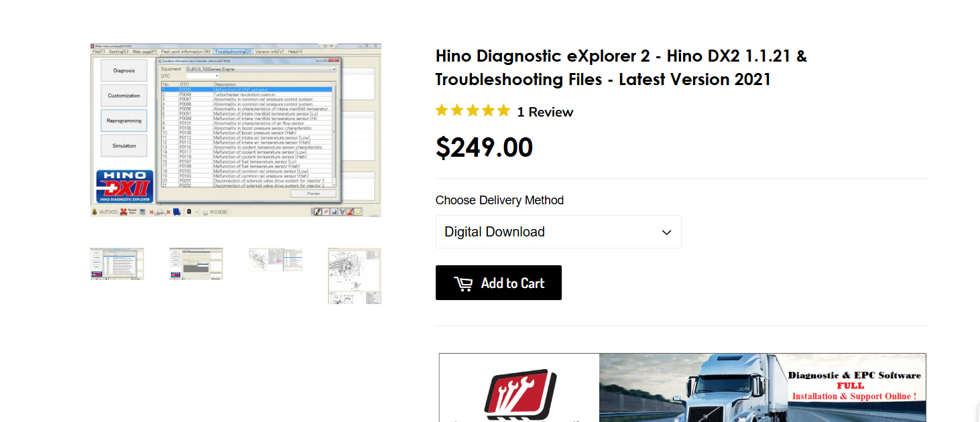Add the Hino DX2 product to cart
The width and height of the screenshot is (980, 422).
[499, 283]
